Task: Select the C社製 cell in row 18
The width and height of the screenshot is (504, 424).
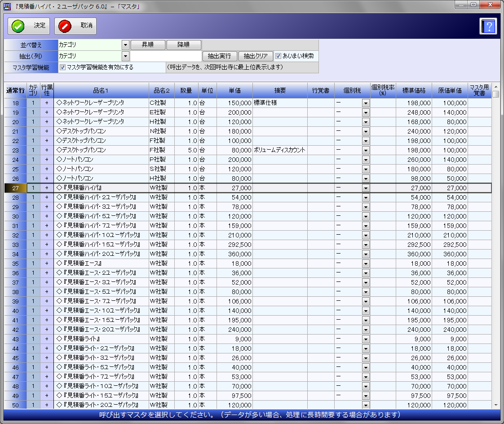Action: (x=162, y=103)
